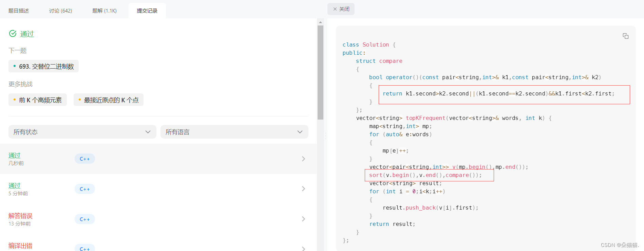Click the 'vector<string> result;' code line
The height and width of the screenshot is (251, 644).
pos(405,183)
